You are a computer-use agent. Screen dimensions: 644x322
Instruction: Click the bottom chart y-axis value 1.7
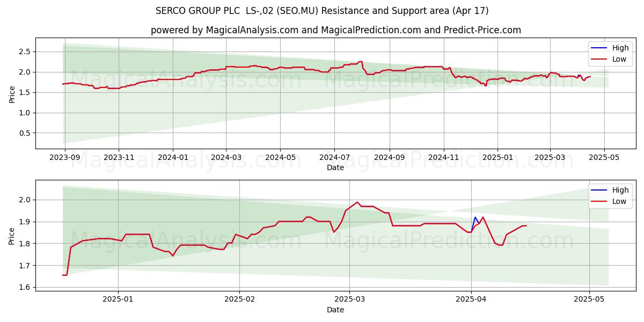(25, 266)
